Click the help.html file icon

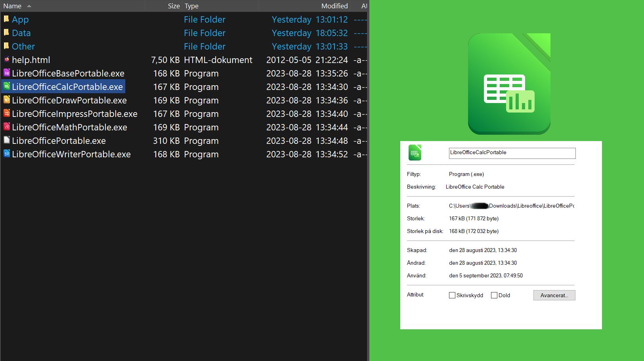[x=6, y=59]
